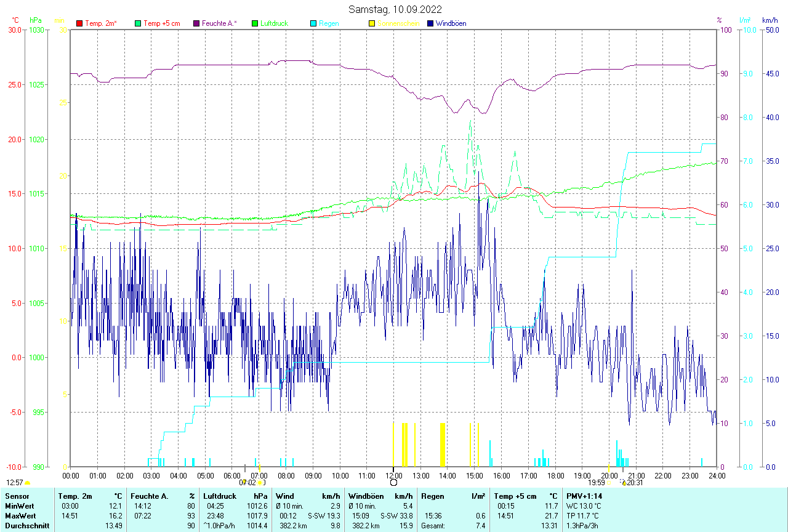Click the 1030 hPa label on the pressure axis
This screenshot has width=788, height=532.
tap(37, 30)
